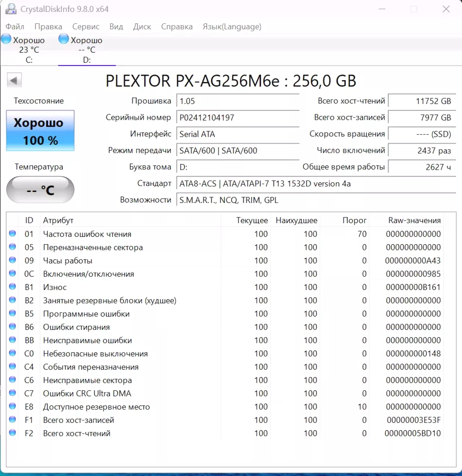Click blue status orb for drive C:
This screenshot has height=476, width=462.
point(6,39)
